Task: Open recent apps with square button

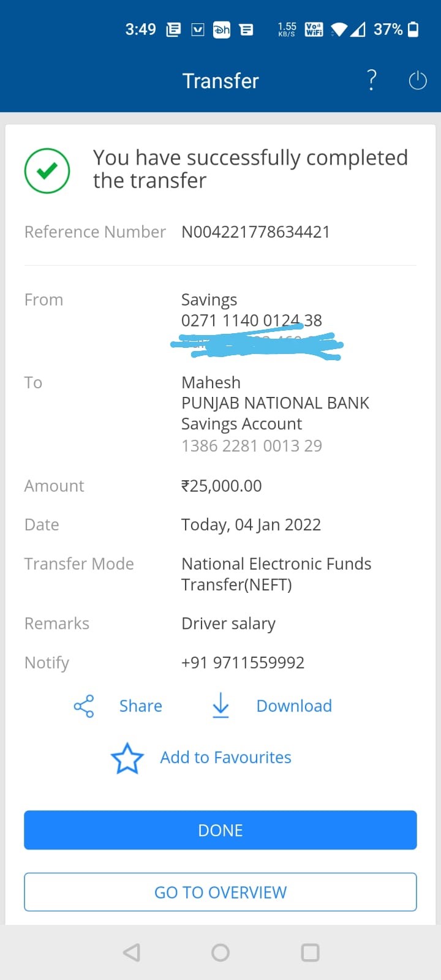Action: click(310, 952)
